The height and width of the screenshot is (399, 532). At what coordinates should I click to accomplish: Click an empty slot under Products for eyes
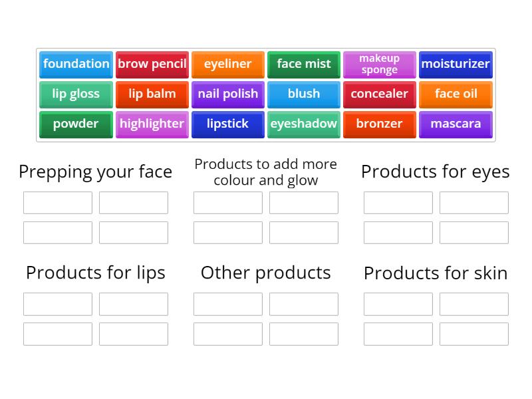(398, 203)
